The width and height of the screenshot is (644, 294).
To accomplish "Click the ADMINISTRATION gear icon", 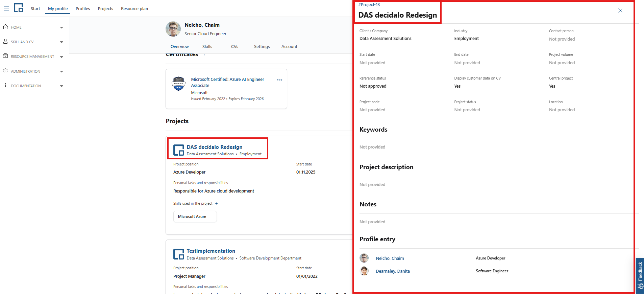I will pyautogui.click(x=5, y=71).
